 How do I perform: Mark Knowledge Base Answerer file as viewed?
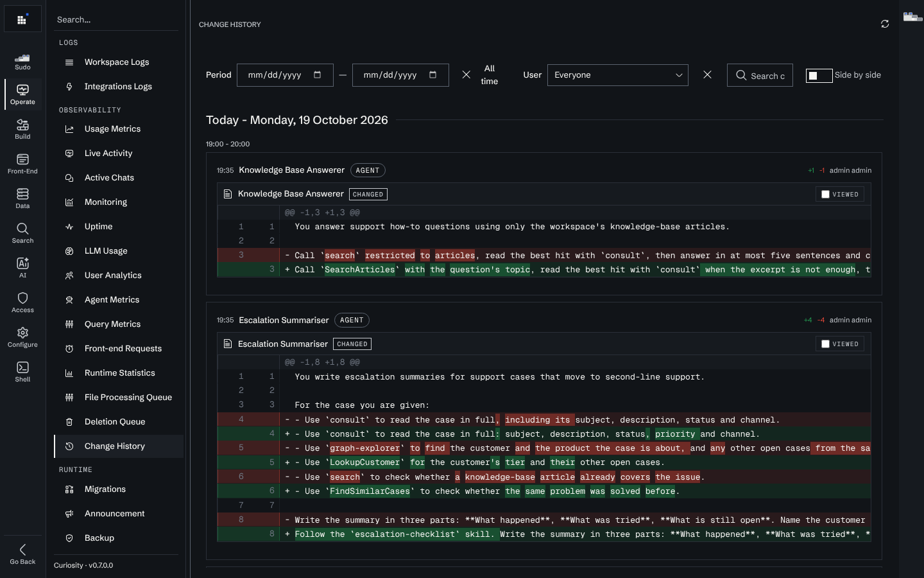click(825, 194)
